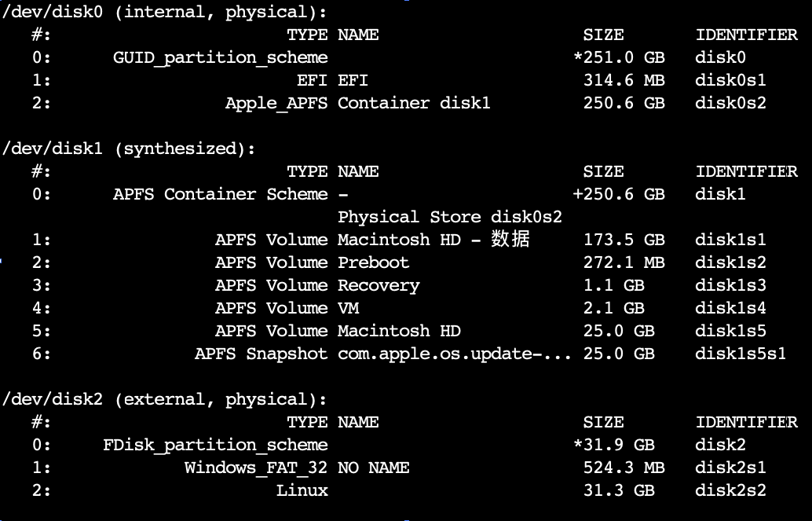Click the Macintosh HD - 数据 volume name
Screen dimensions: 812x521
point(433,240)
